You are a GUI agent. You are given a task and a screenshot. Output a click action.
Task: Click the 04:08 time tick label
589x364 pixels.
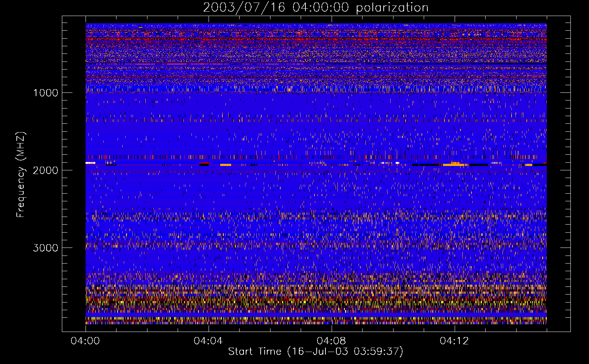331,341
